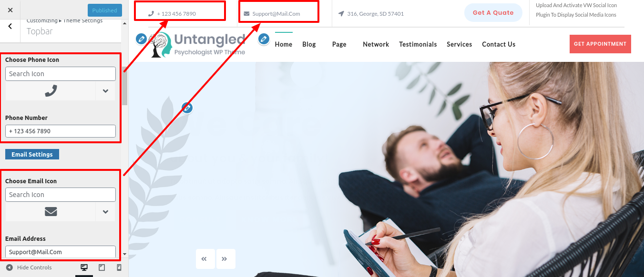Click the Phone Number input field

click(x=61, y=131)
